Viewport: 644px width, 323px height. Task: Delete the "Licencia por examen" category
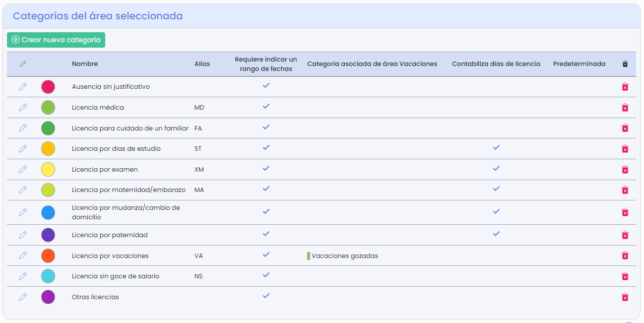pyautogui.click(x=625, y=170)
